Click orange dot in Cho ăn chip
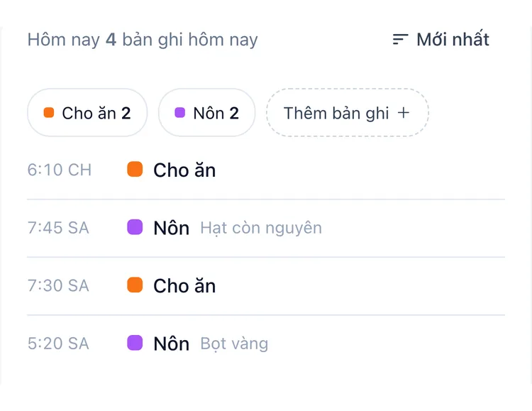532x411 pixels. click(49, 112)
